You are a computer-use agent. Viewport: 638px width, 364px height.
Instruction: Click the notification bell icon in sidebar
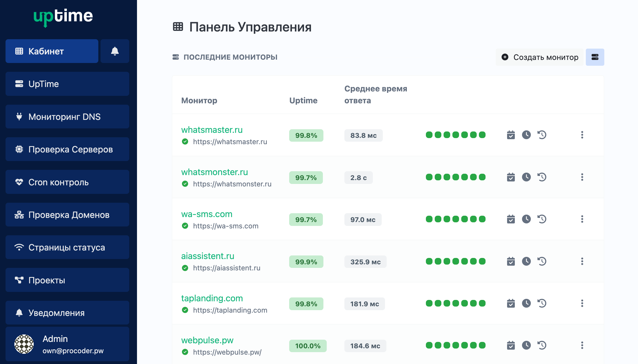point(115,51)
